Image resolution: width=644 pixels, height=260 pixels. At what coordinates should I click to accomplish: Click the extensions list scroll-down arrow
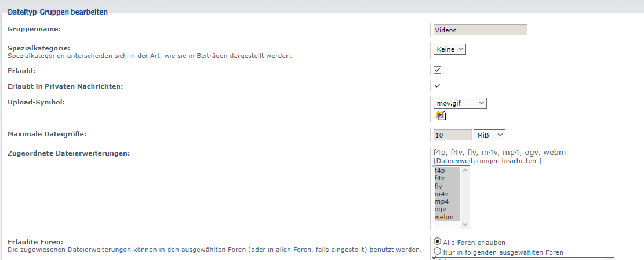point(465,225)
